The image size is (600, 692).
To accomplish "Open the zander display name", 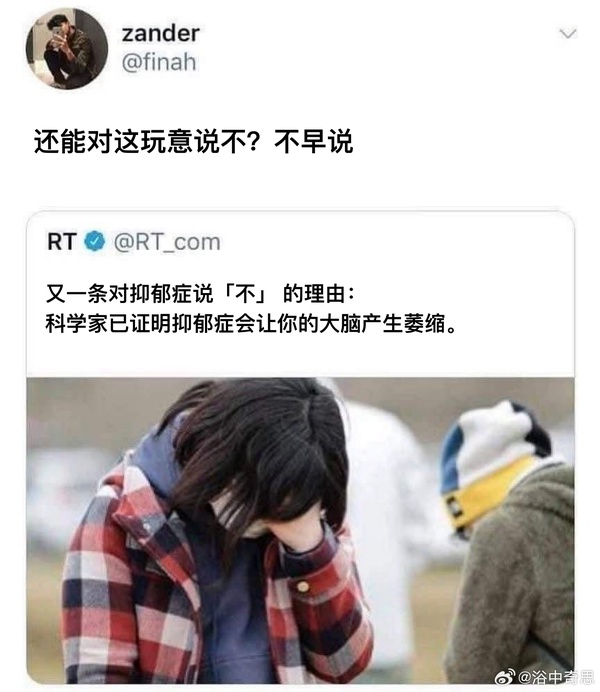I will (161, 34).
